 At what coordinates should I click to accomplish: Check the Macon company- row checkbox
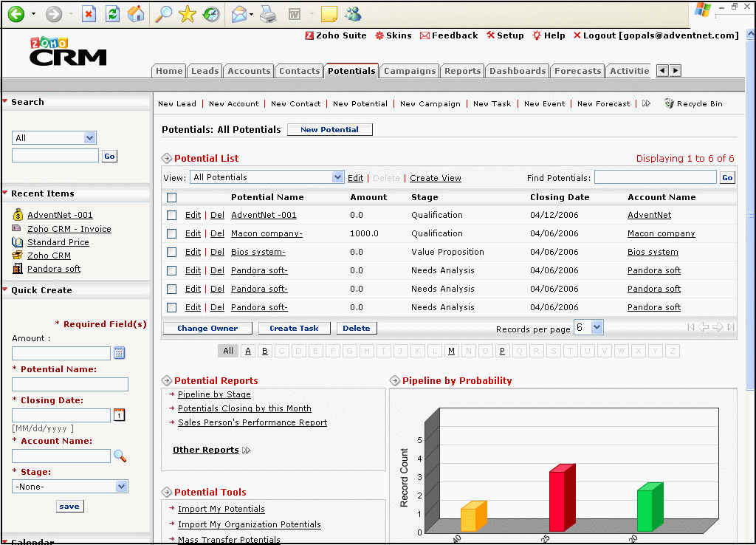171,233
